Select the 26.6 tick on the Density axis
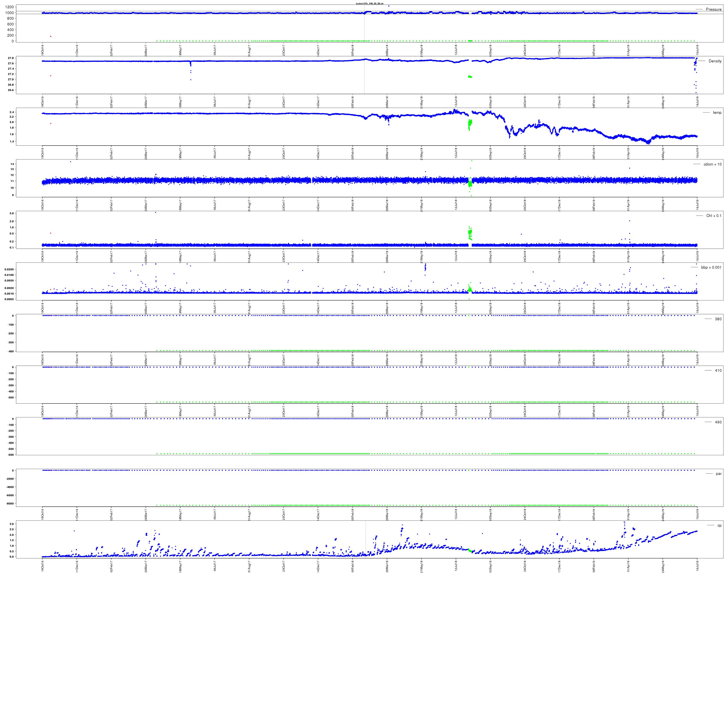728x728 pixels. [x=10, y=90]
